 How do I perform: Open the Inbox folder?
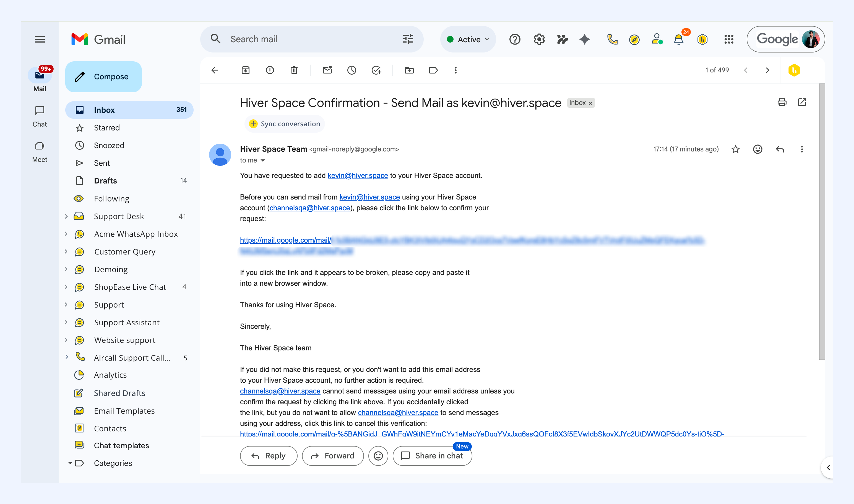[x=129, y=110]
